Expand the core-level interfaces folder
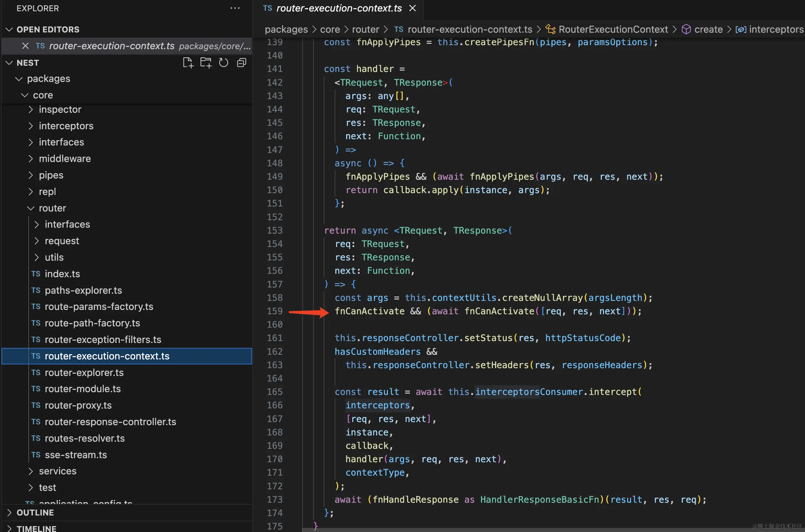Image resolution: width=805 pixels, height=532 pixels. [x=31, y=142]
